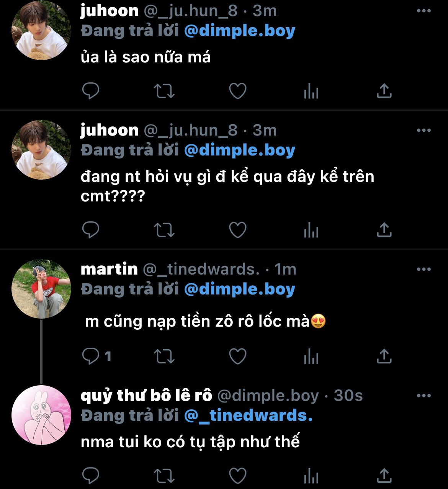Like the "nma tui ko có tụ tập" tweet

(x=237, y=476)
